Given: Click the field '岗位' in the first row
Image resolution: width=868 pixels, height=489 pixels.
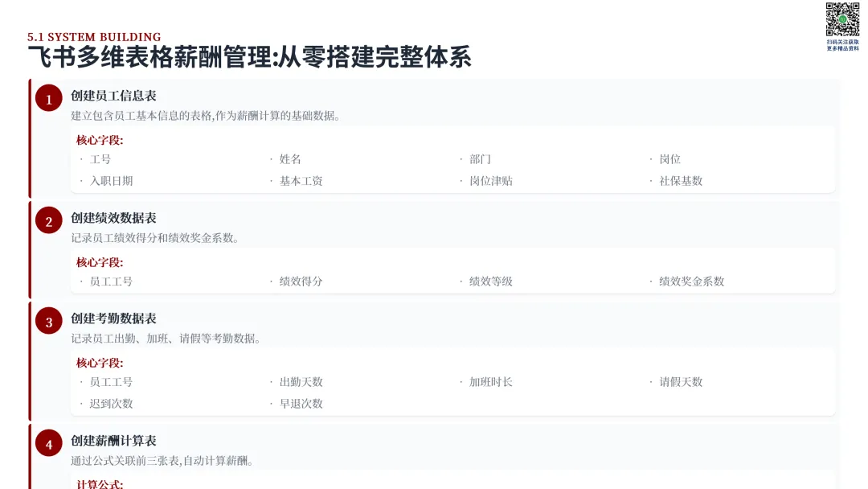Looking at the screenshot, I should (669, 159).
